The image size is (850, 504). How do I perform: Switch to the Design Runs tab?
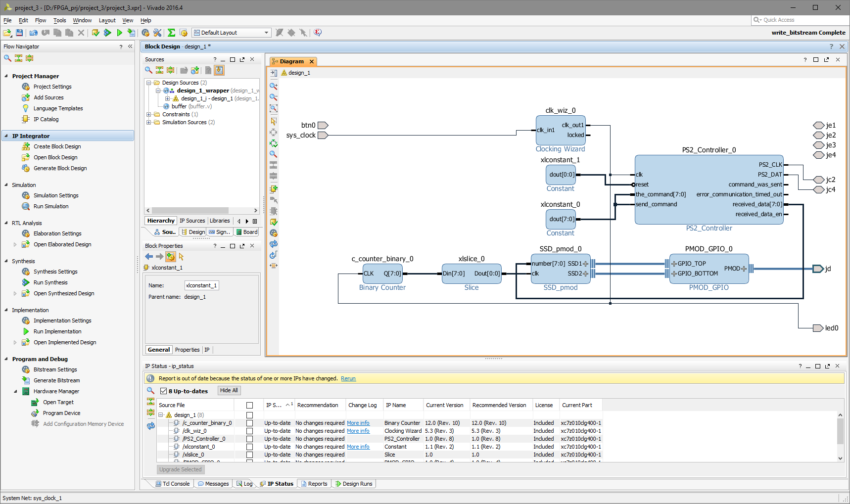click(354, 484)
